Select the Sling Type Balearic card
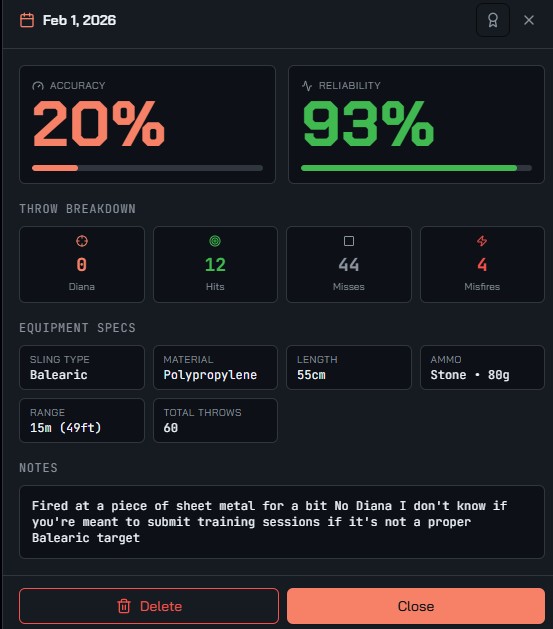This screenshot has width=553, height=629. click(x=82, y=367)
